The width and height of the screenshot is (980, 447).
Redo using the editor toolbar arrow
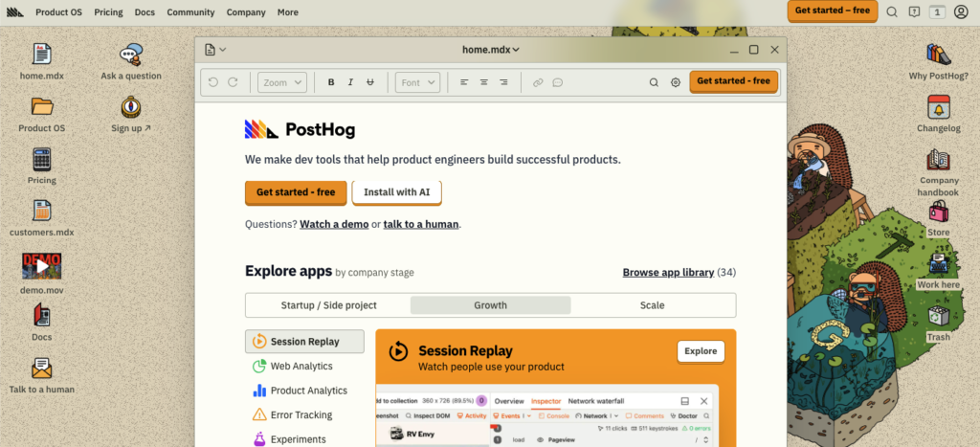click(x=233, y=82)
